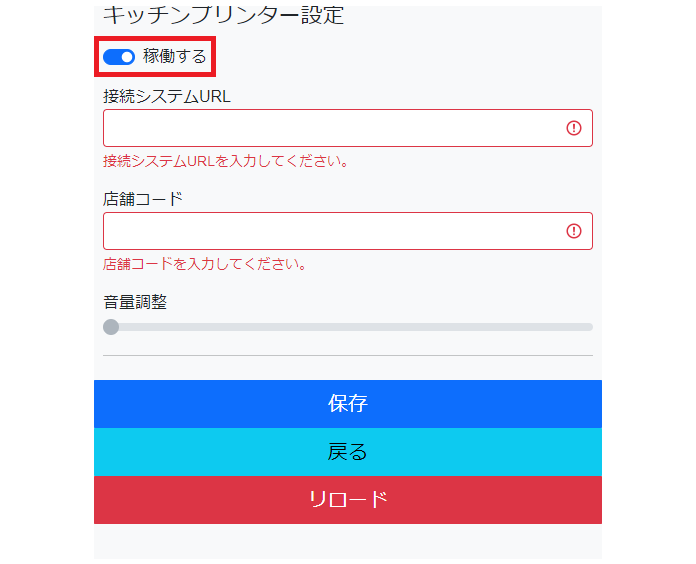Screen dimensions: 696x564
Task: Click the 接続システムURL field label
Action: (167, 96)
